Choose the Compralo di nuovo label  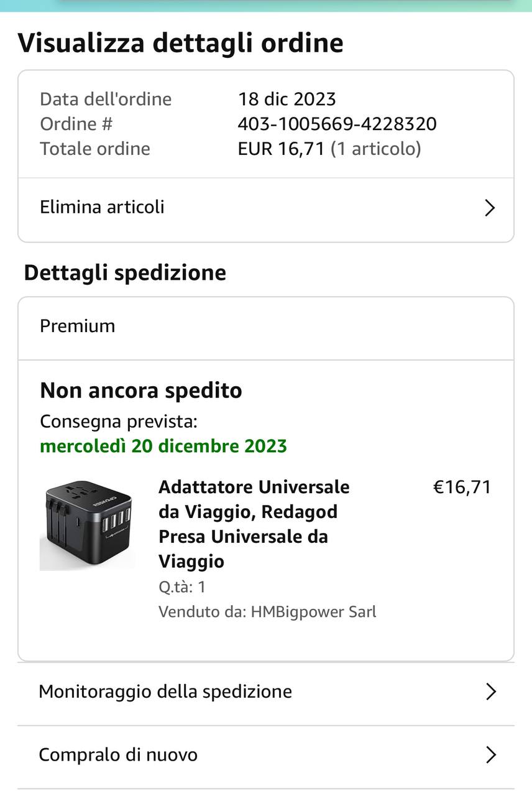118,755
